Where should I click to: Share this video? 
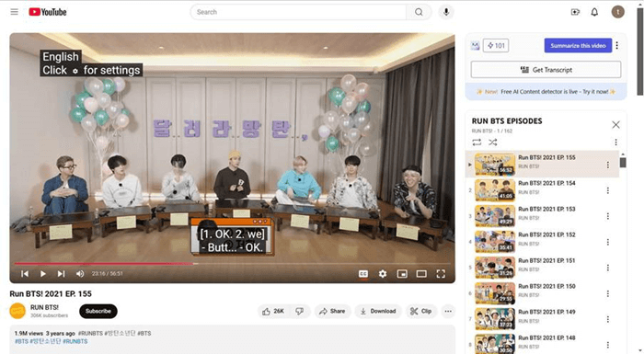(332, 311)
